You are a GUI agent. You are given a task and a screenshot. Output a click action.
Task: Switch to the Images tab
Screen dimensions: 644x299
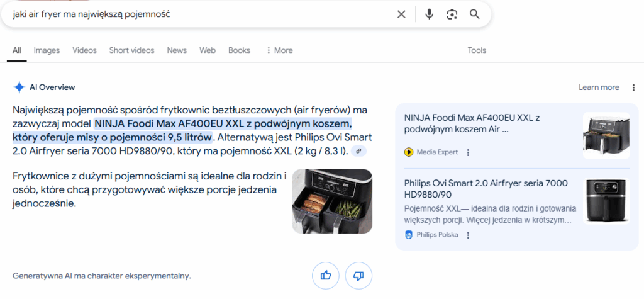tap(47, 50)
